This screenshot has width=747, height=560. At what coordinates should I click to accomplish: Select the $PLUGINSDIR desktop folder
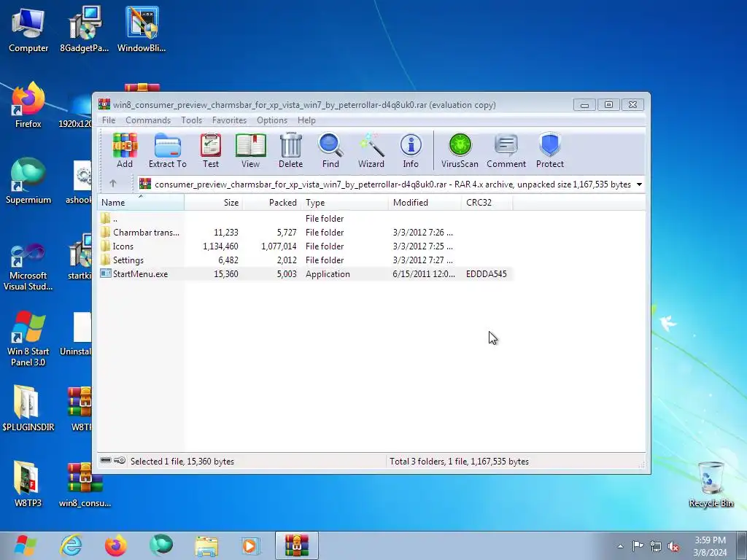[x=28, y=408]
